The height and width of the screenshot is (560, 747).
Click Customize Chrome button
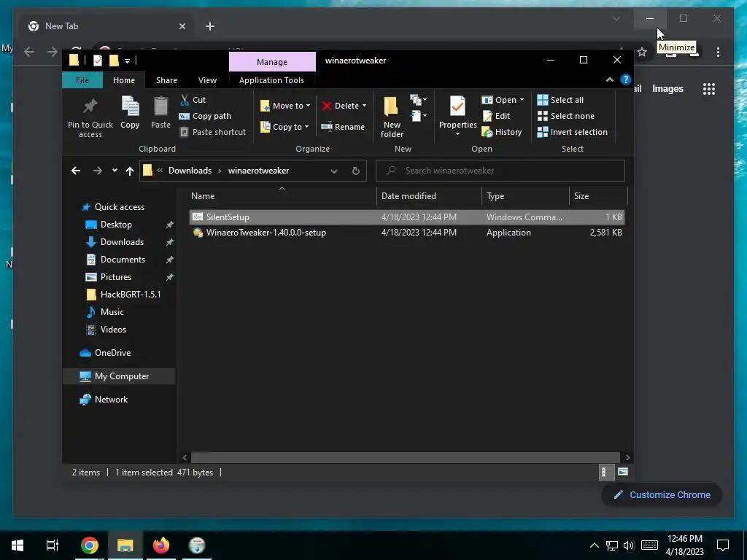(662, 495)
